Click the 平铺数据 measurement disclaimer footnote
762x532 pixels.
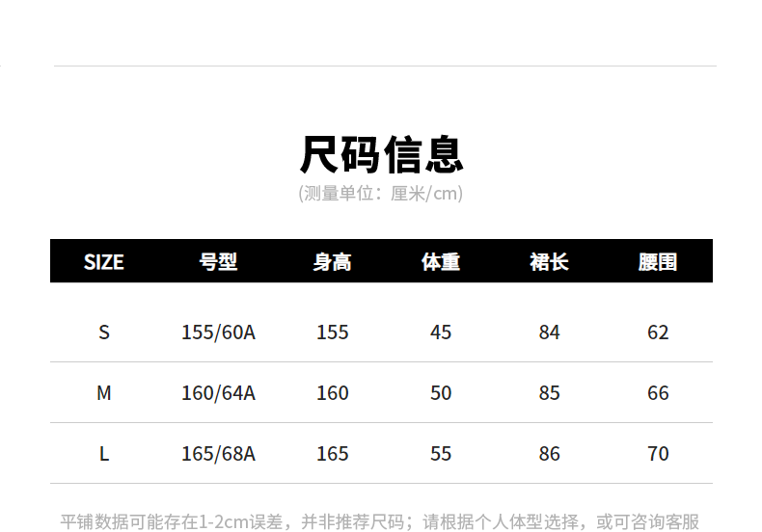(x=380, y=521)
